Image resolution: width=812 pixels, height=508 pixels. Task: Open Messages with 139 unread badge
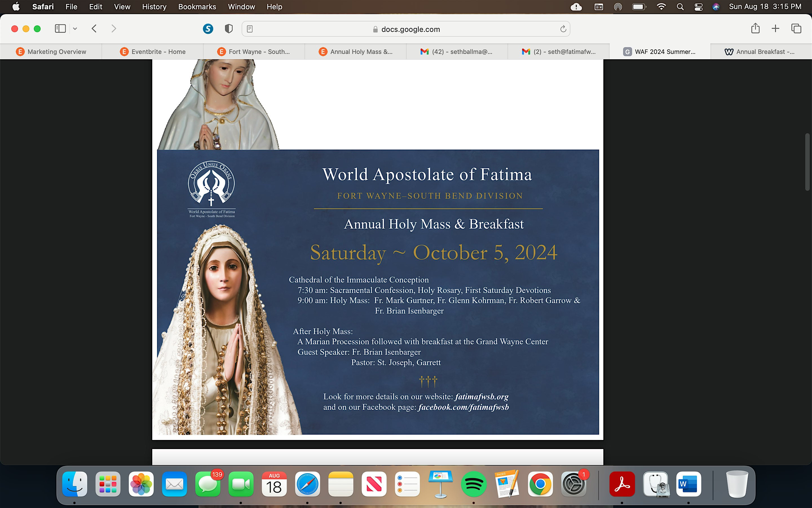click(208, 484)
